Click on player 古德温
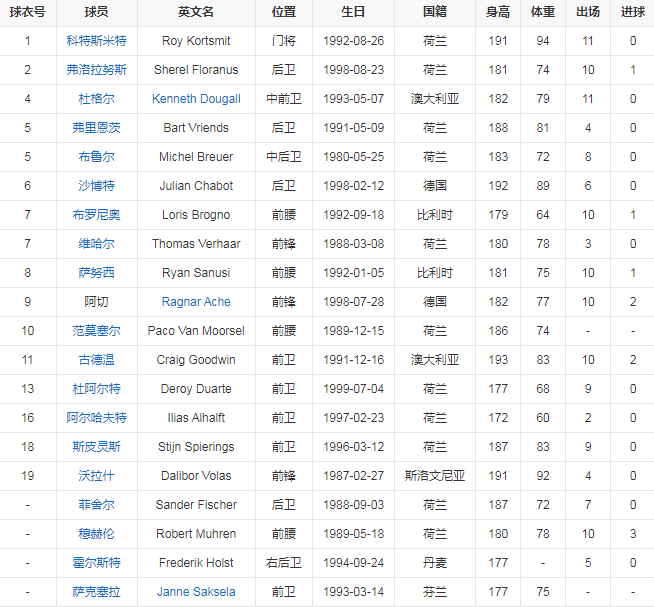The image size is (654, 607). point(97,360)
